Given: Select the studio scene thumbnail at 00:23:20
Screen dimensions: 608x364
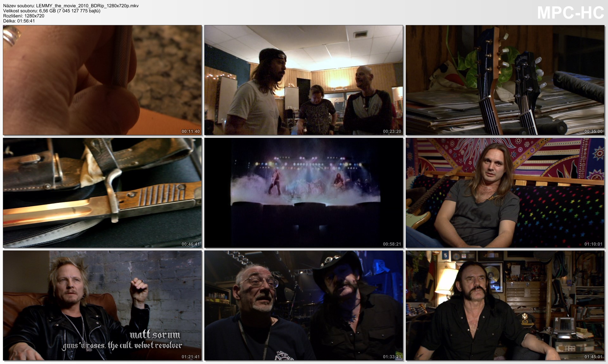Looking at the screenshot, I should 303,80.
